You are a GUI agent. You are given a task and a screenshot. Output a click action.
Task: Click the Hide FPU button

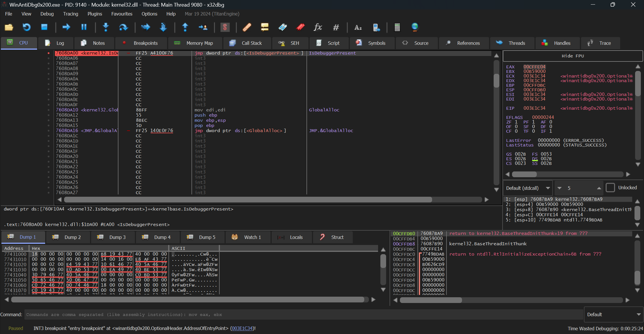tap(573, 56)
